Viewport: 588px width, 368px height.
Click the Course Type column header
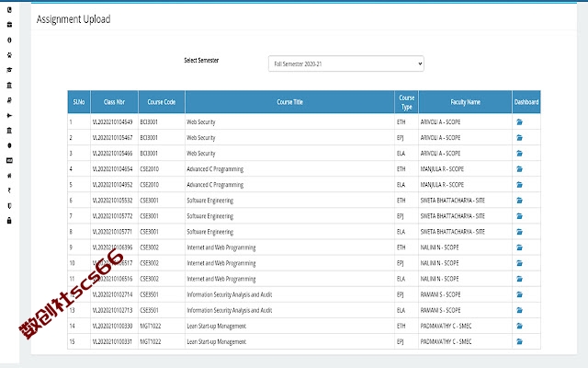(x=406, y=102)
